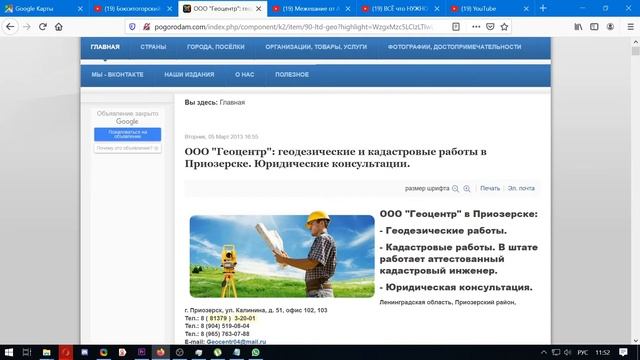
Task: Switch to the Google Карты tab
Action: (44, 8)
